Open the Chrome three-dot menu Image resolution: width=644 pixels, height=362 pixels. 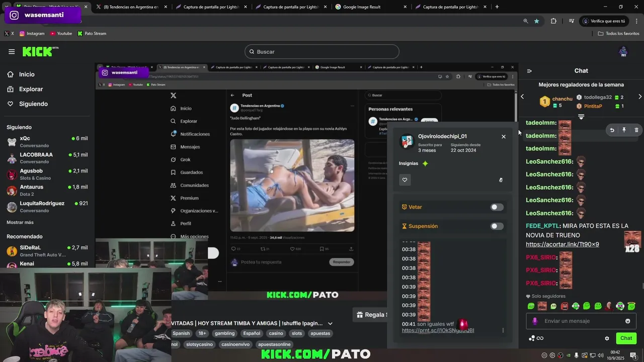tap(636, 21)
